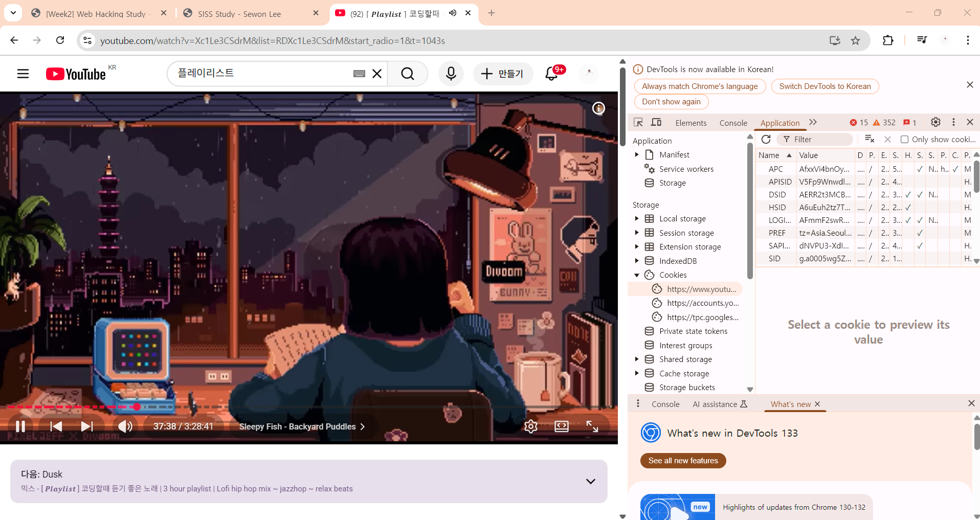The height and width of the screenshot is (520, 980).
Task: Skip to the next video
Action: pos(87,426)
